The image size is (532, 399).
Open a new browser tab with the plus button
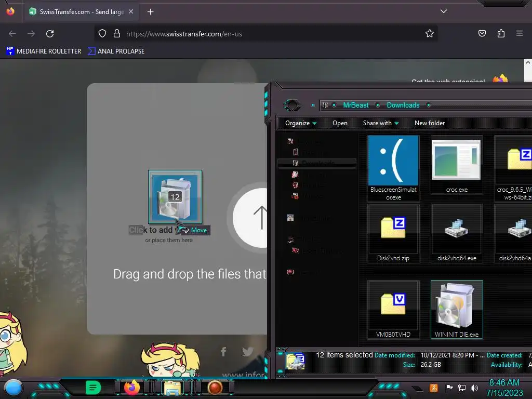150,12
